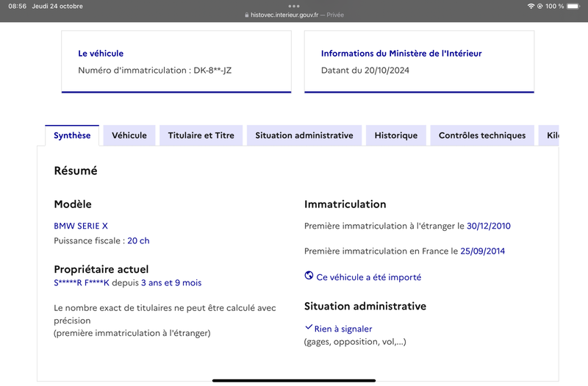The width and height of the screenshot is (588, 386).
Task: Click Informations du Ministère de l'Intérieur heading
Action: pyautogui.click(x=401, y=54)
